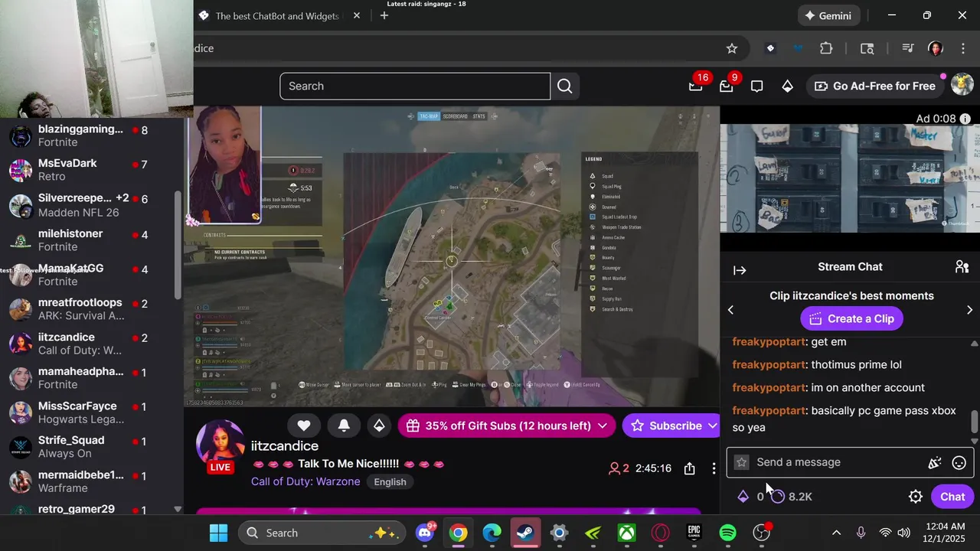Open Chrome media controls music icon
Viewport: 980px width, 551px height.
coord(907,48)
